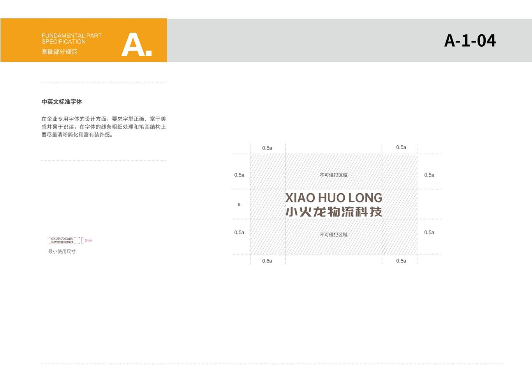
Task: Click the large 小火龙物流科技 Chinese logotype
Action: tap(334, 212)
